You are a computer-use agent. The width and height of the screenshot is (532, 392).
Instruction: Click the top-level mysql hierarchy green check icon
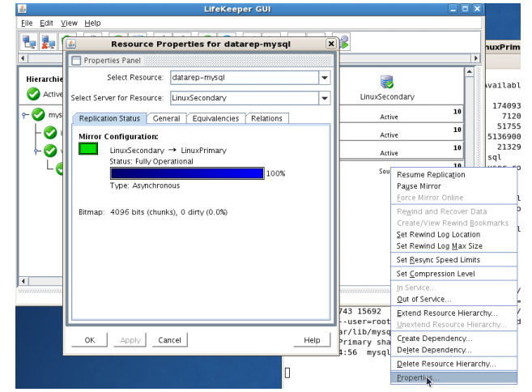point(38,115)
